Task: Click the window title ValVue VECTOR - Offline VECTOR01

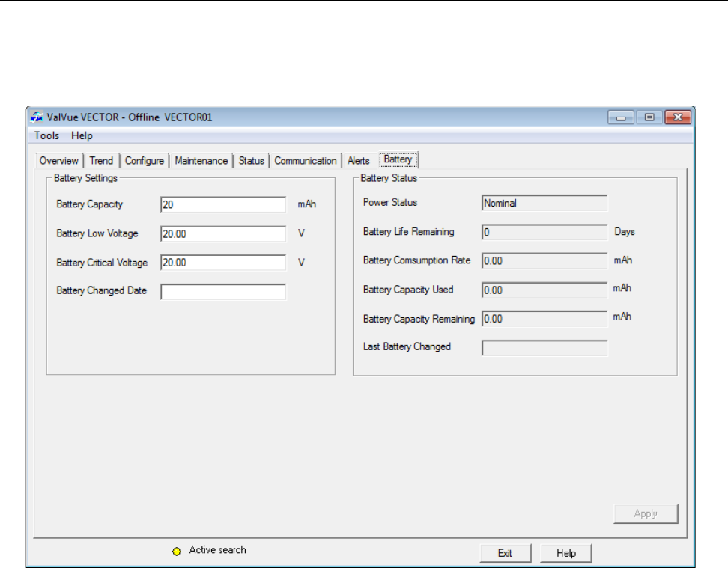Action: [130, 117]
